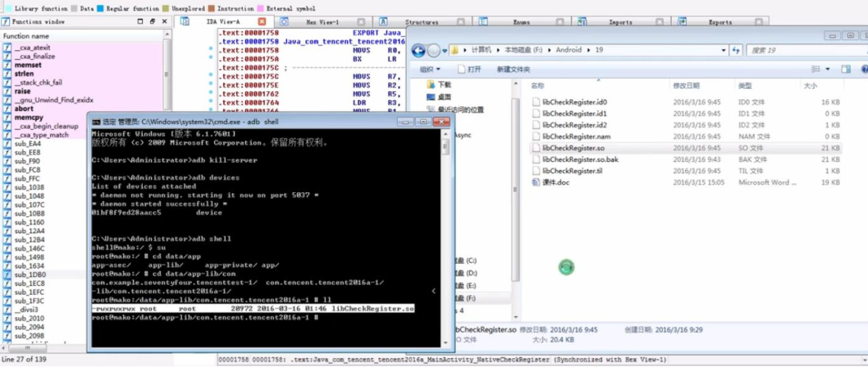
Task: Click the file icon of libCheckRegister.so.bak
Action: [x=536, y=159]
